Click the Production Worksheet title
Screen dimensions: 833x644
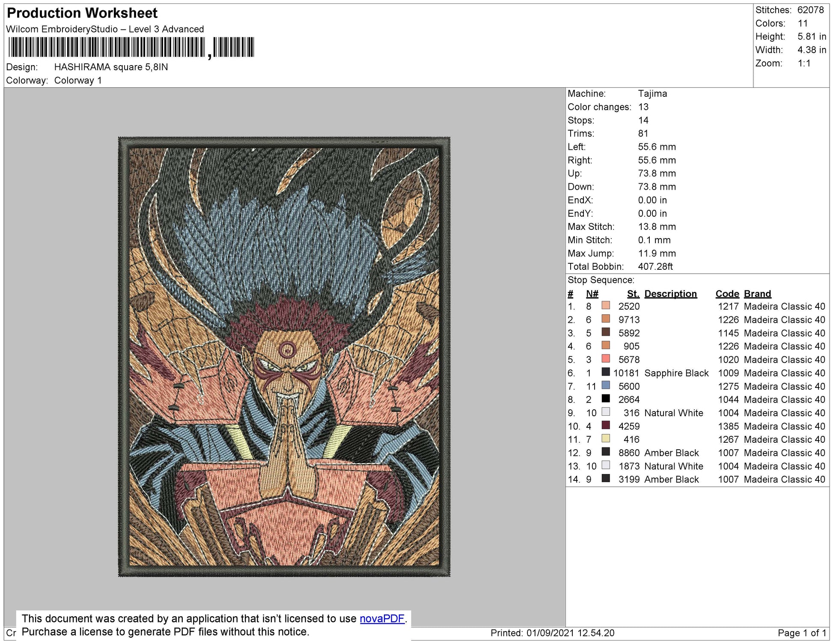(82, 13)
